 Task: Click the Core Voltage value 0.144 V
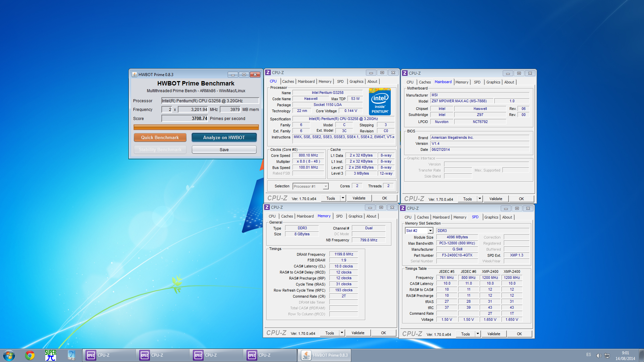click(351, 111)
